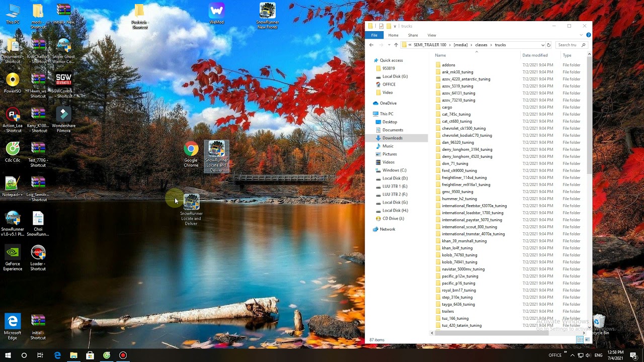
Task: Open Sniper Ghost Warrior Contracts icon
Action: [x=64, y=51]
